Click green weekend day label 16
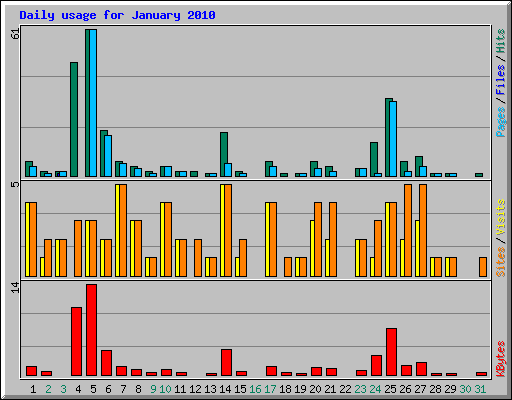Viewport: 512px width, 400px height. [x=255, y=389]
